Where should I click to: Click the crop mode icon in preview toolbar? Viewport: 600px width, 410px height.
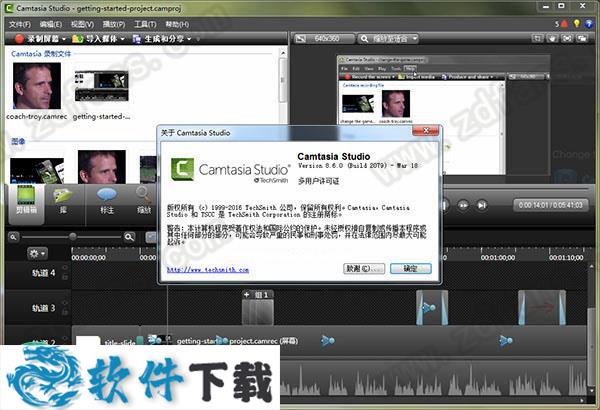tap(538, 39)
